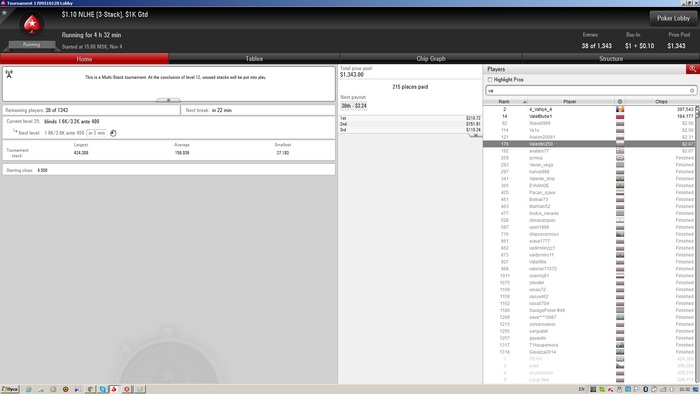Click the flag icon in the 4_VaNyA_4 row
The image size is (700, 394).
620,109
